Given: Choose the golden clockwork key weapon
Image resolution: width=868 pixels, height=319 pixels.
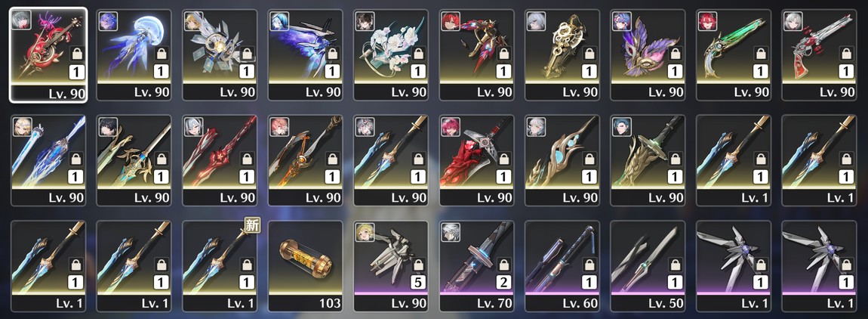Looking at the screenshot, I should [x=562, y=54].
